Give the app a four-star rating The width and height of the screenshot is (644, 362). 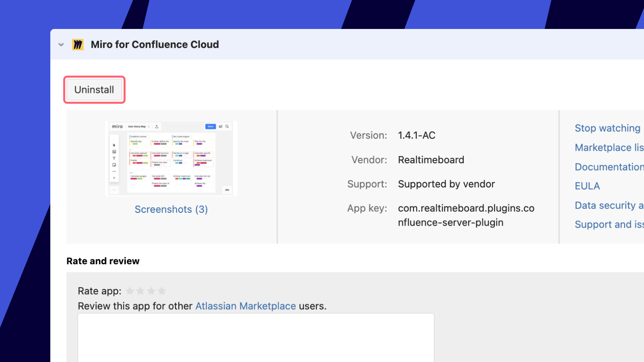(162, 290)
